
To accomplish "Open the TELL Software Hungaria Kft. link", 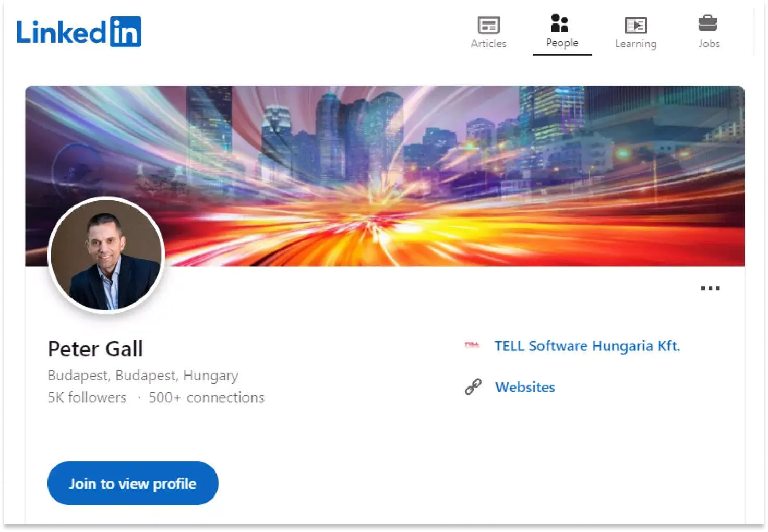I will tap(587, 345).
